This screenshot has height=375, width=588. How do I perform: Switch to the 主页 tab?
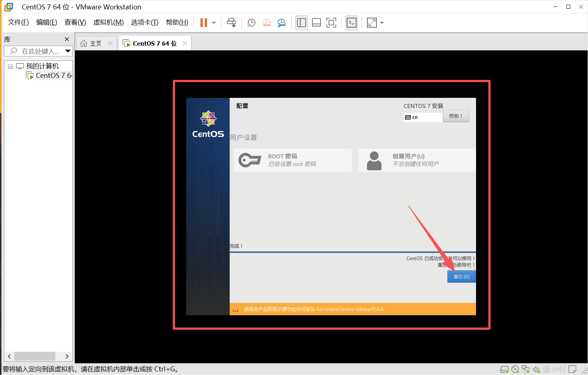(x=95, y=43)
